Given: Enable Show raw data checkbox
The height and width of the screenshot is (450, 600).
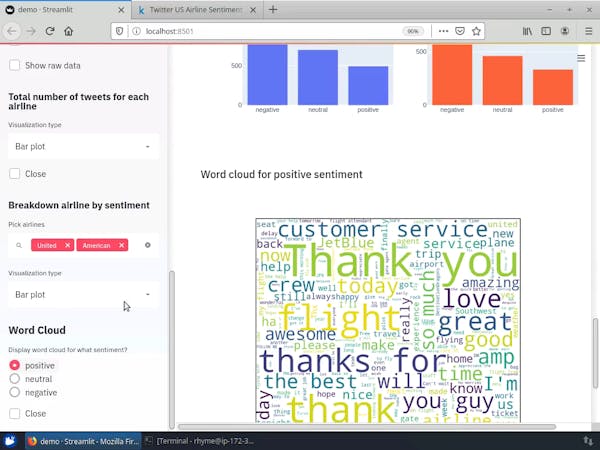Looking at the screenshot, I should tap(15, 65).
